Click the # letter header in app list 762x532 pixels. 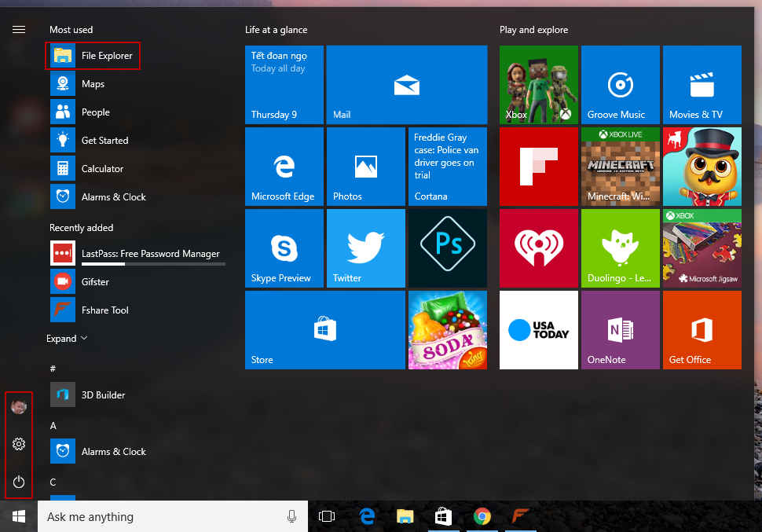pyautogui.click(x=53, y=369)
